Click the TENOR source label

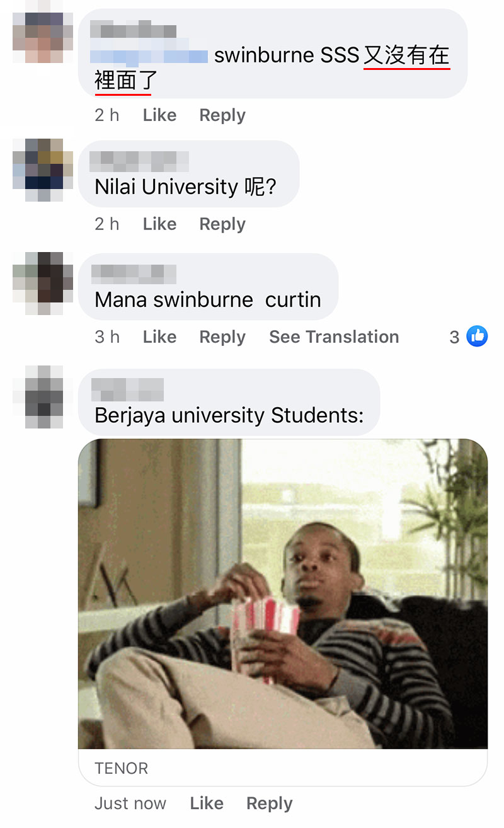pos(122,768)
